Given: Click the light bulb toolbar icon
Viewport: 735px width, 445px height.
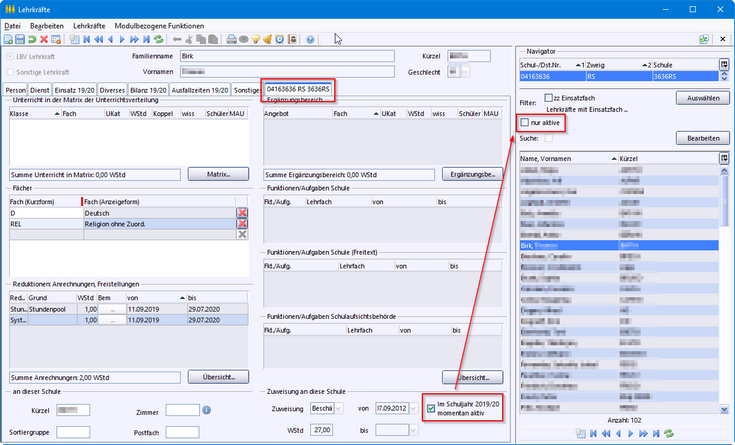Looking at the screenshot, I should pos(255,39).
